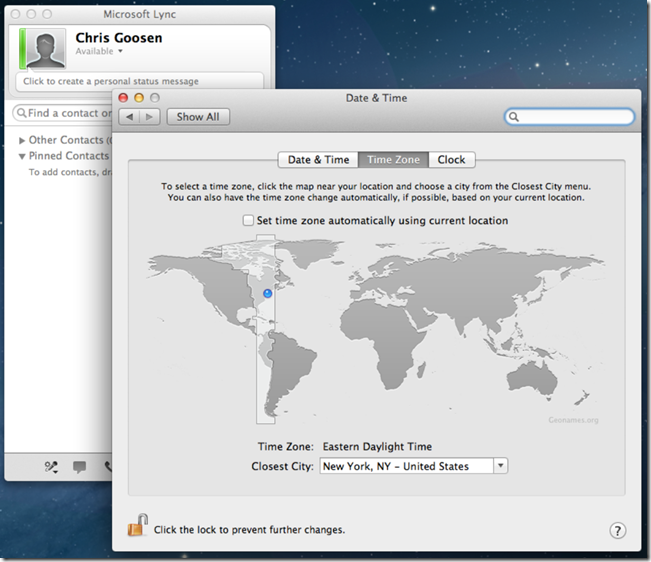Close the Date & Time window

(x=123, y=98)
